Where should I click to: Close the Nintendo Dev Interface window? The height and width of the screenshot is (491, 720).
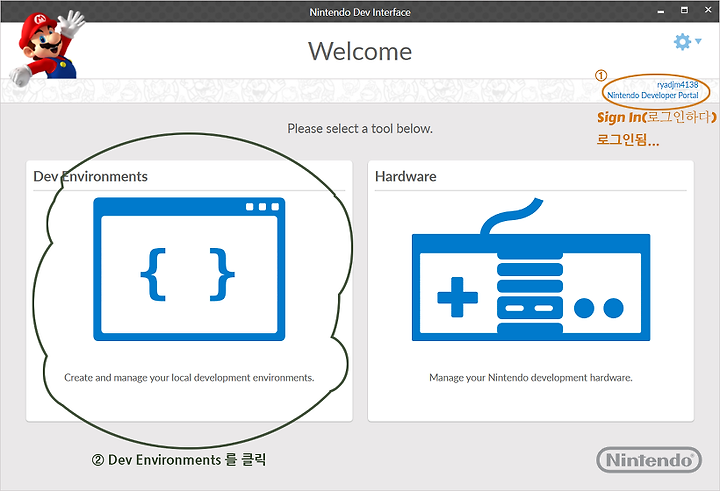point(708,10)
